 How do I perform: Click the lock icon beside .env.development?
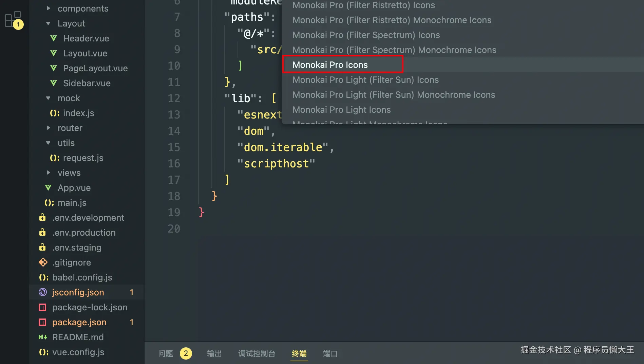click(42, 217)
